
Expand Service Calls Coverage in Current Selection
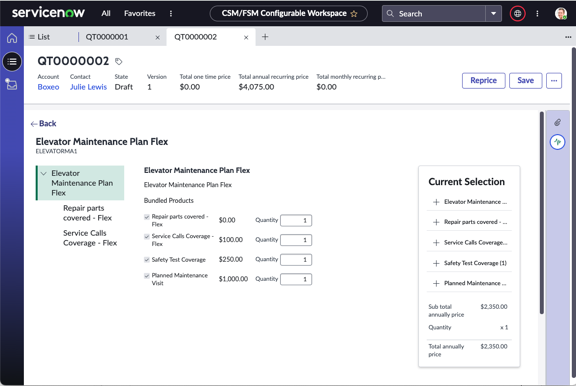point(436,243)
